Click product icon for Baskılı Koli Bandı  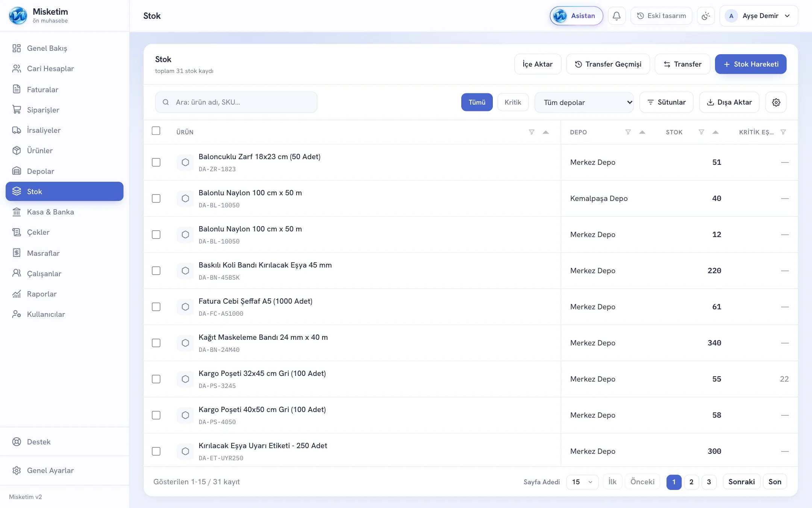pos(185,271)
